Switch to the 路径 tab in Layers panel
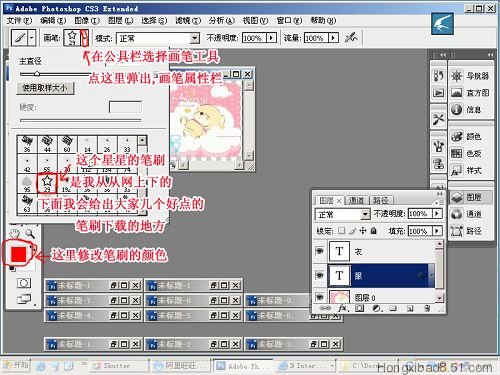 tap(380, 200)
